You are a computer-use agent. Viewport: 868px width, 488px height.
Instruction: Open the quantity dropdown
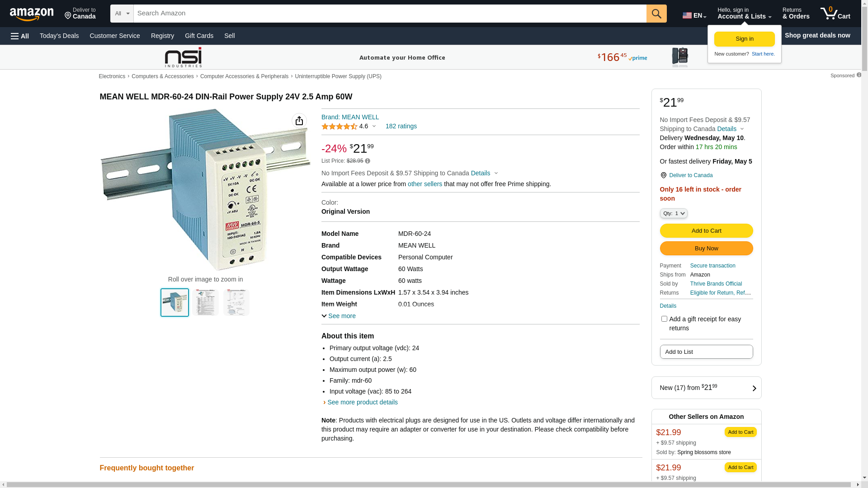[x=674, y=213]
